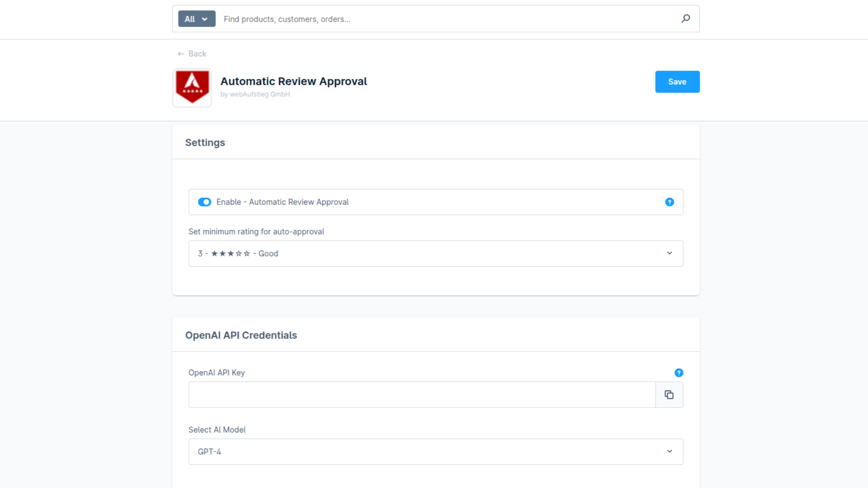Click the Automatic Review Approval plugin logo
Image resolution: width=868 pixels, height=488 pixels.
(192, 88)
